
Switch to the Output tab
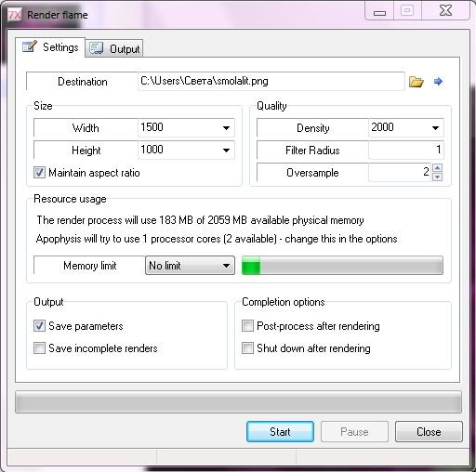pyautogui.click(x=114, y=48)
